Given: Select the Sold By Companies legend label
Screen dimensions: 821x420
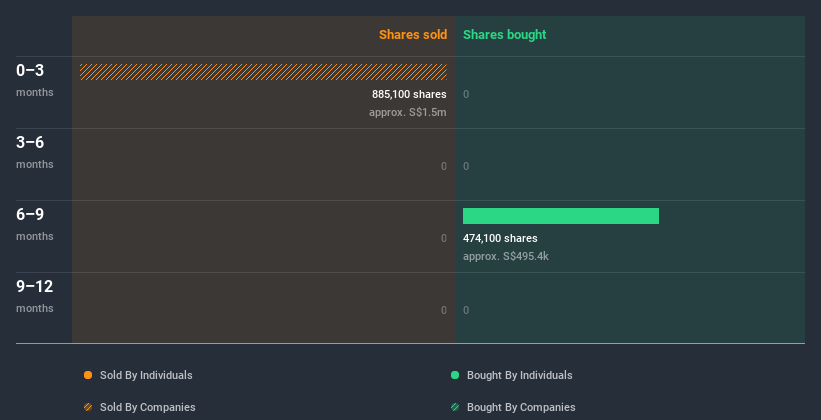Looking at the screenshot, I should coord(148,407).
